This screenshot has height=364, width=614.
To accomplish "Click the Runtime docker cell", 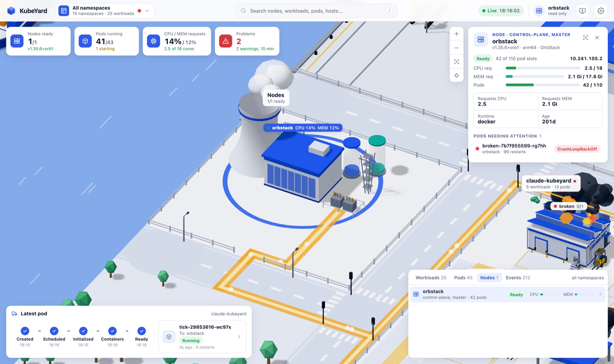I will (506, 119).
